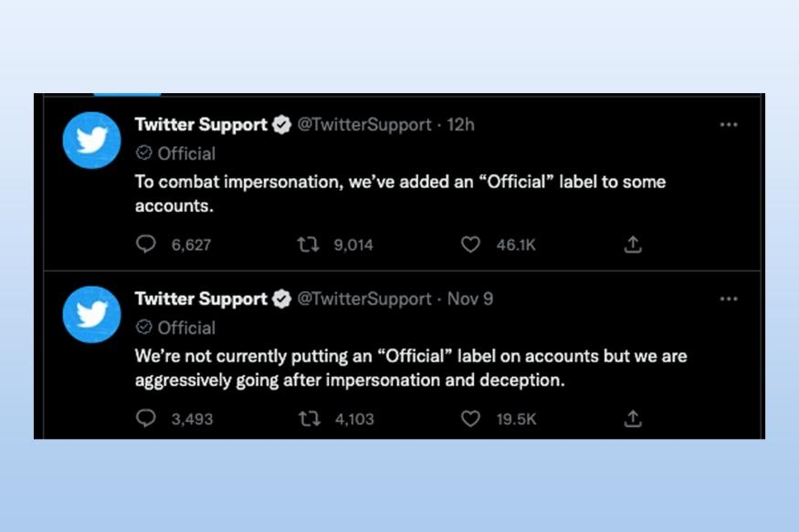
Task: Share the Nov 9 Twitter Support tweet
Action: [633, 419]
